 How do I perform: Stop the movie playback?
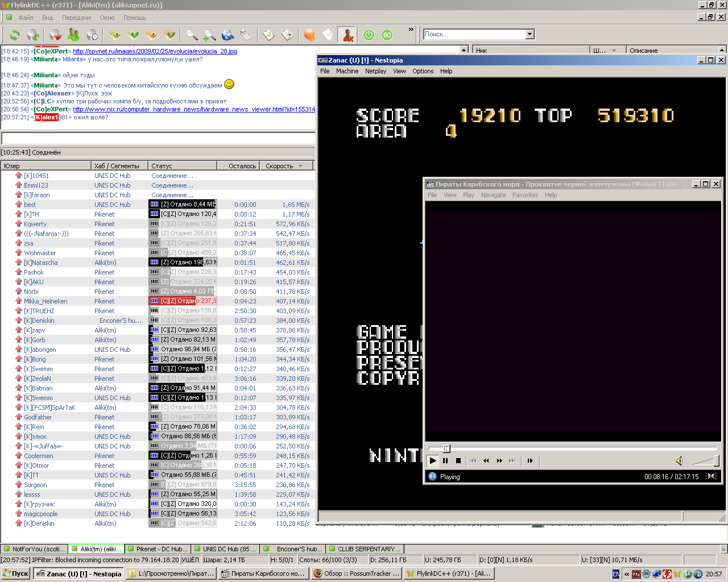(458, 461)
